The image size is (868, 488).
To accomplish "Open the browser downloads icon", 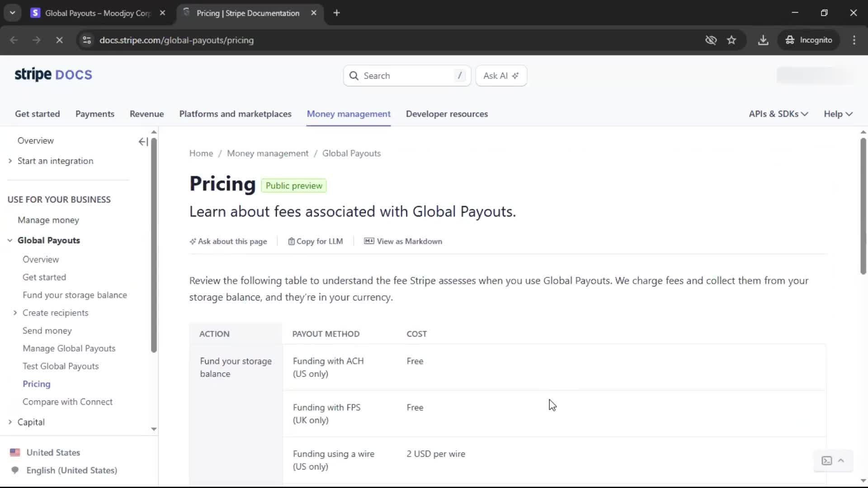I will tap(763, 40).
